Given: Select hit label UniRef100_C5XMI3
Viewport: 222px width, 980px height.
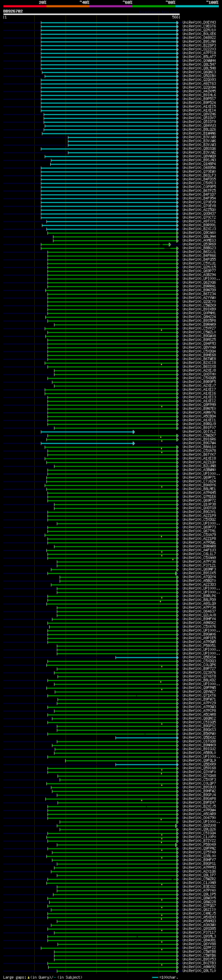Looking at the screenshot, I should point(199,183).
